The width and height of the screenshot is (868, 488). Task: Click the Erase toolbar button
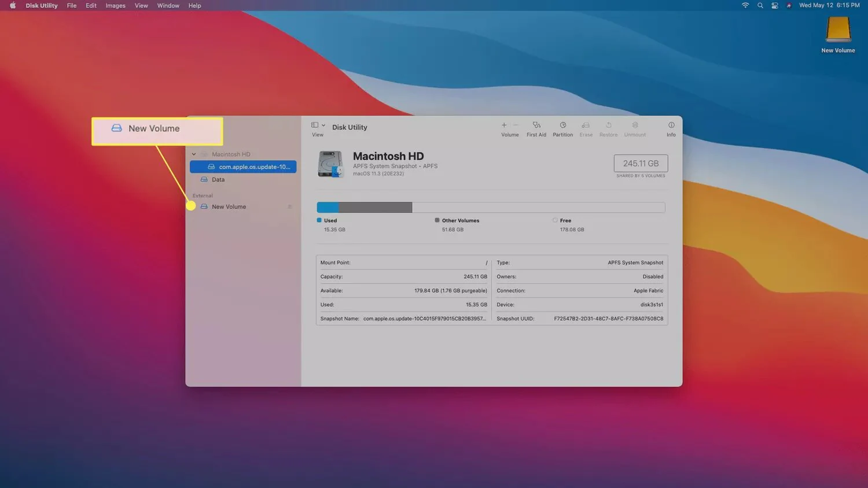pyautogui.click(x=586, y=129)
